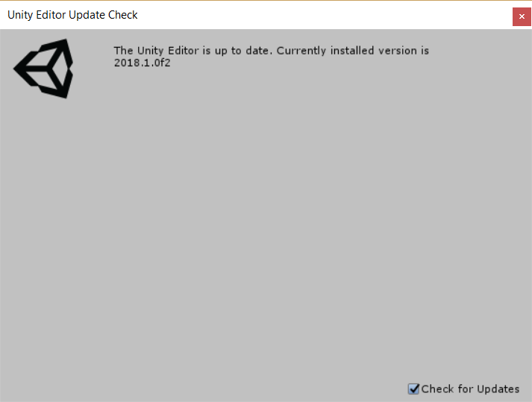Click the three-armed Unity emblem beside the message
Viewport: 532px width, 402px height.
[43, 69]
